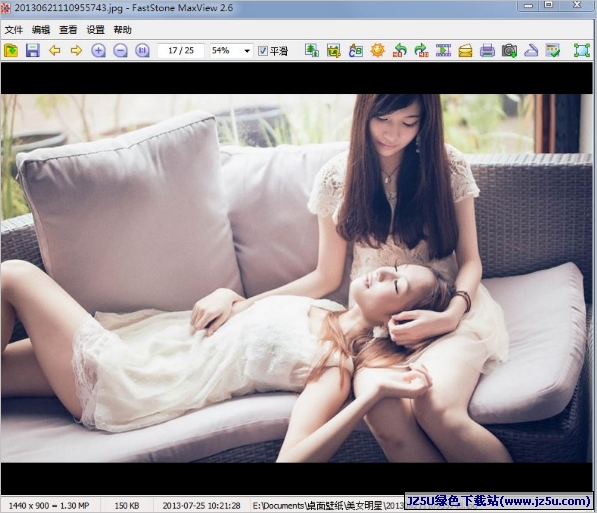Click the 2013-07-25 10:21:28 date status
The height and width of the screenshot is (513, 597).
[201, 506]
